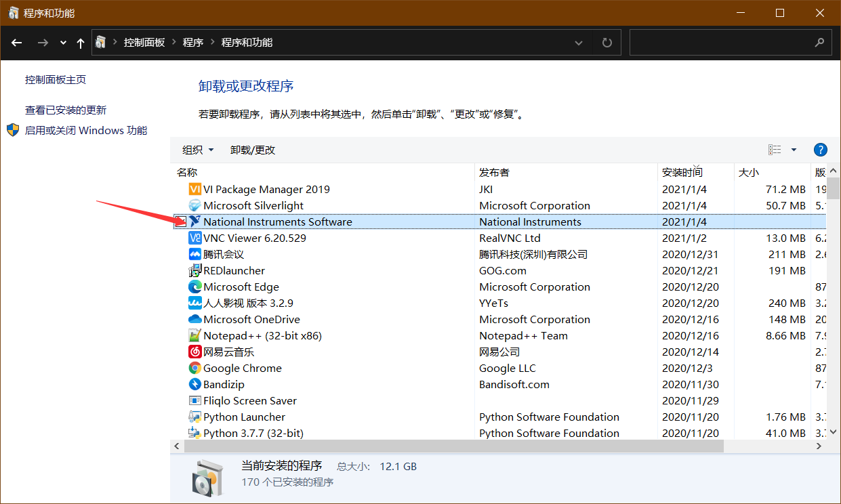Click publisher 腾讯科技(深圳)有限公司
This screenshot has height=504, width=841.
[x=533, y=254]
